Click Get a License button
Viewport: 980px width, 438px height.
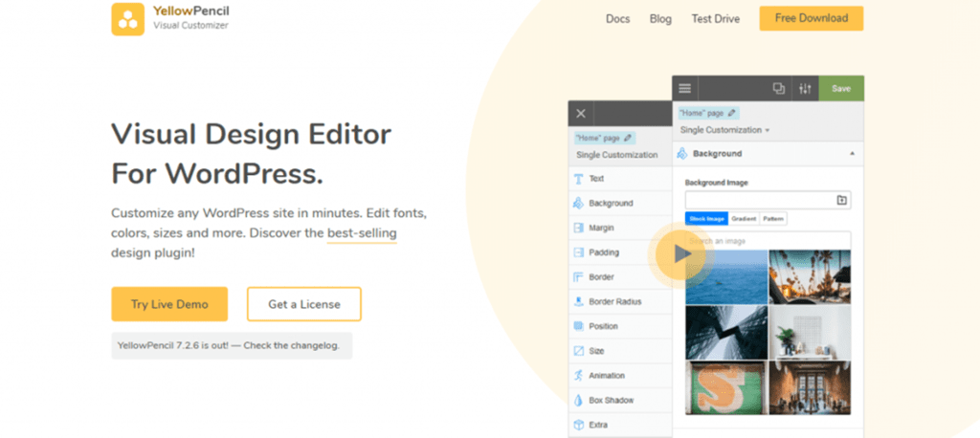[304, 304]
